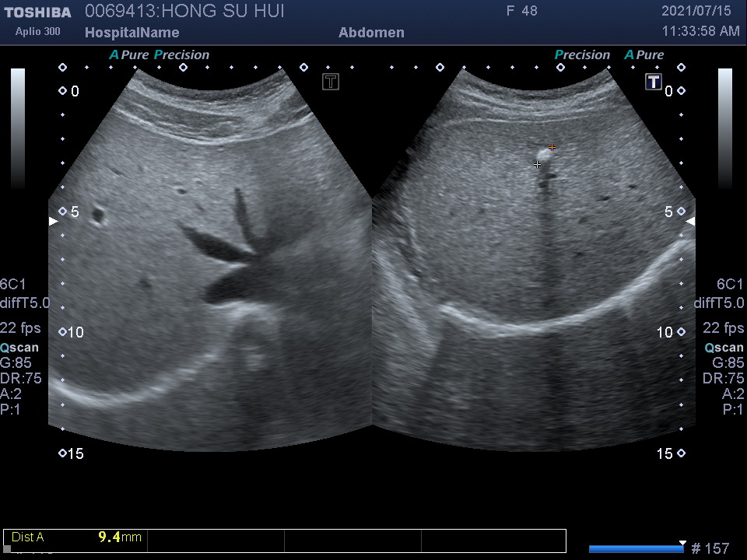Viewport: 747px width, 560px height.
Task: Click the left diffT5.0 frequency setting
Action: 25,303
